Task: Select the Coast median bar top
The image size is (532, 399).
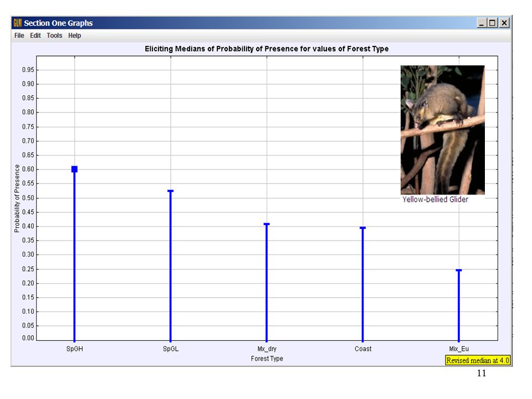Action: [362, 228]
